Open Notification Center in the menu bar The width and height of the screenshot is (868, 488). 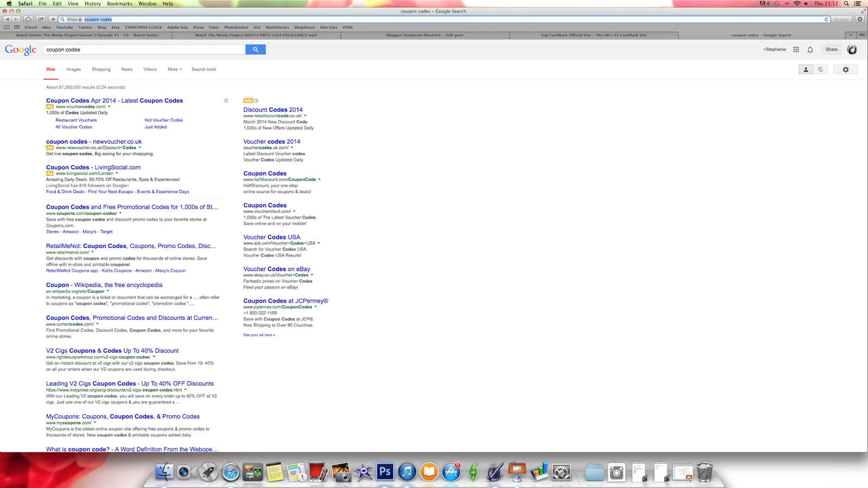[x=858, y=4]
